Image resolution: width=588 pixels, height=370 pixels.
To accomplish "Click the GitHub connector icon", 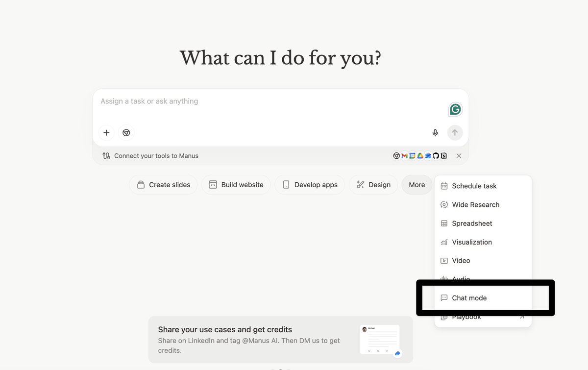I will (x=436, y=156).
